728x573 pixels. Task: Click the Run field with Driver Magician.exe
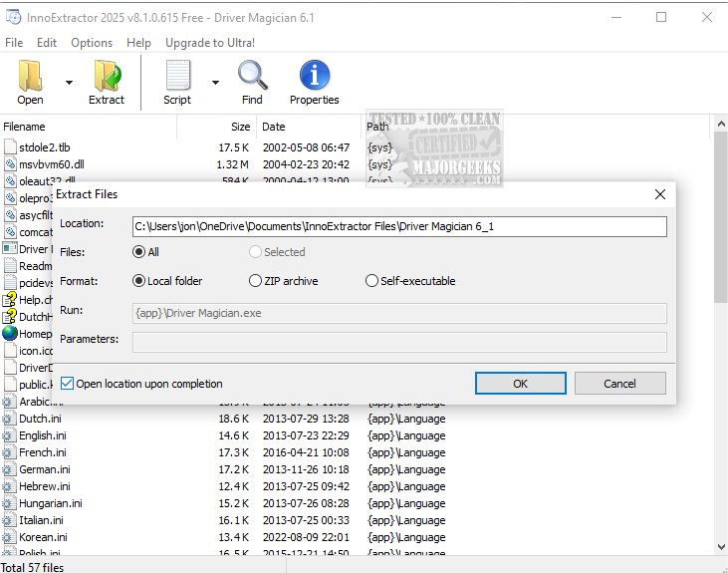pyautogui.click(x=399, y=313)
